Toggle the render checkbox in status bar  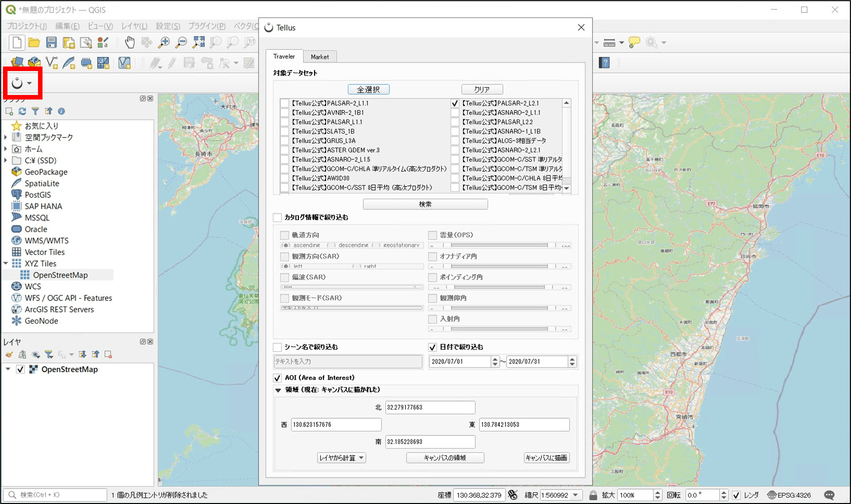tap(736, 495)
